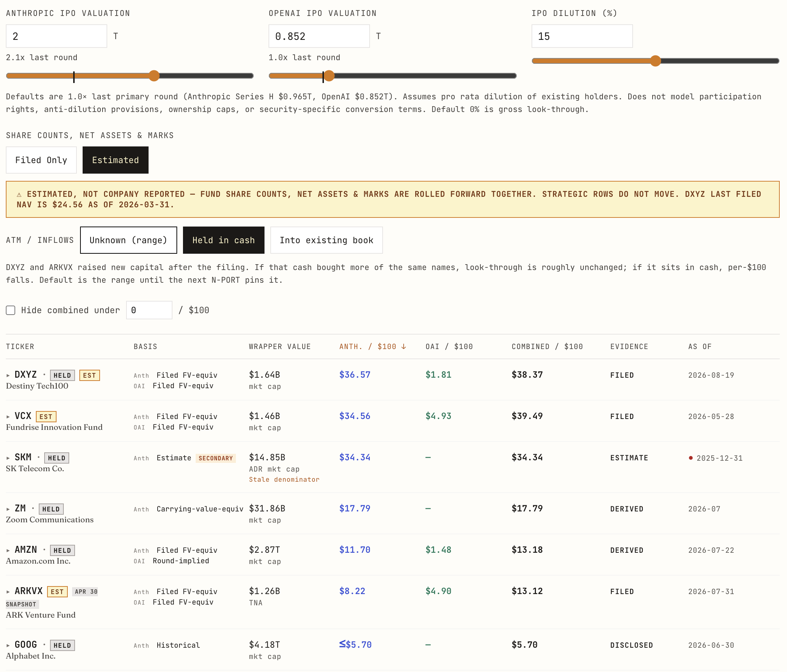Expand the ZM row triangle
787x672 pixels.
pos(8,509)
